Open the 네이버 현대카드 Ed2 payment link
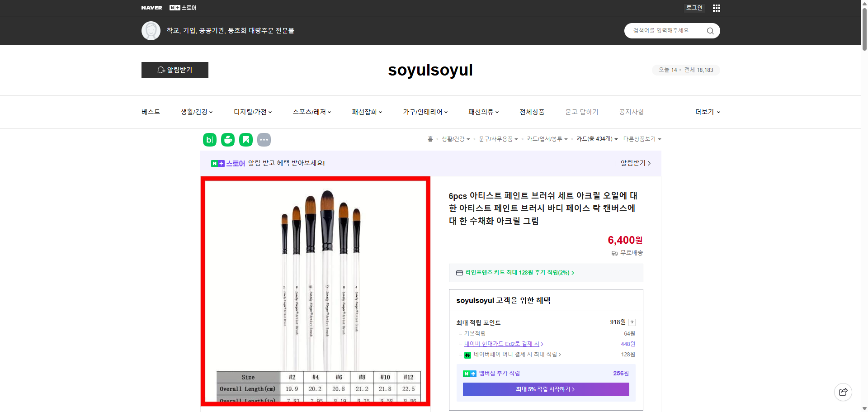The width and height of the screenshot is (868, 412). pos(502,344)
